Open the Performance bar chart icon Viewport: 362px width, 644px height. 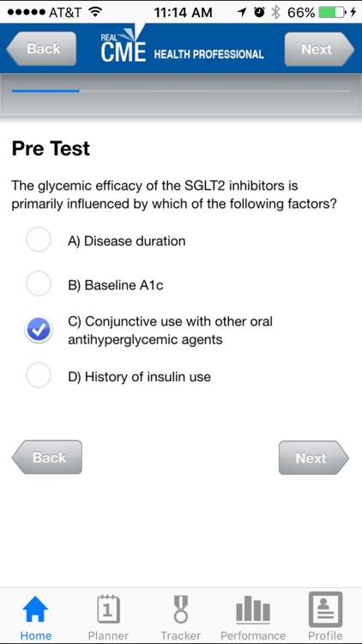253,610
